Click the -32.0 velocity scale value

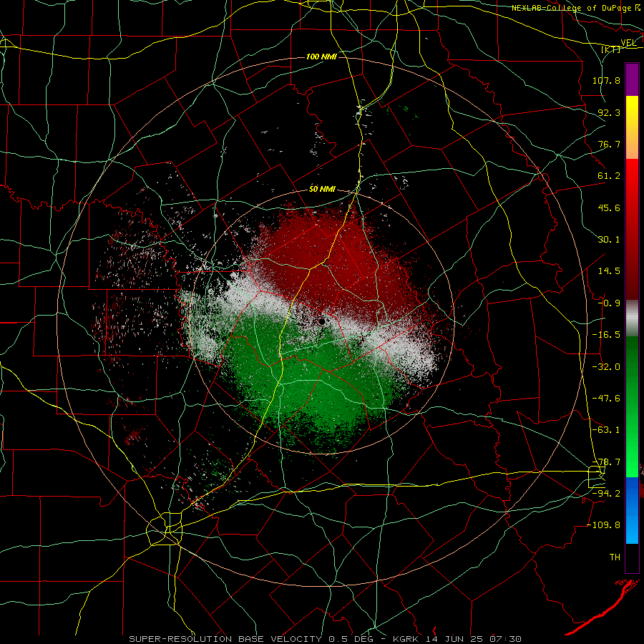pos(606,367)
